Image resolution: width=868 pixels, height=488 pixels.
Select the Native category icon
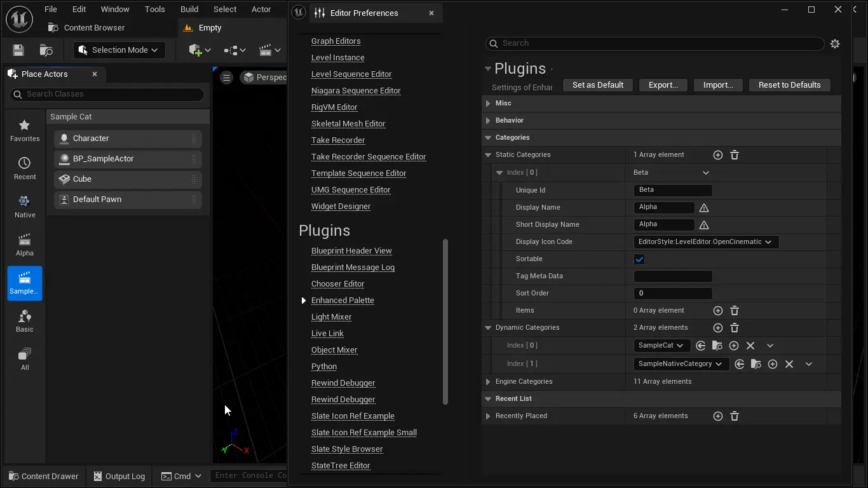tap(25, 207)
